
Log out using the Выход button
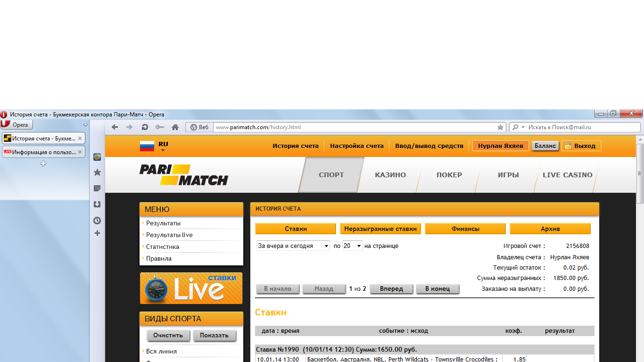click(x=581, y=146)
